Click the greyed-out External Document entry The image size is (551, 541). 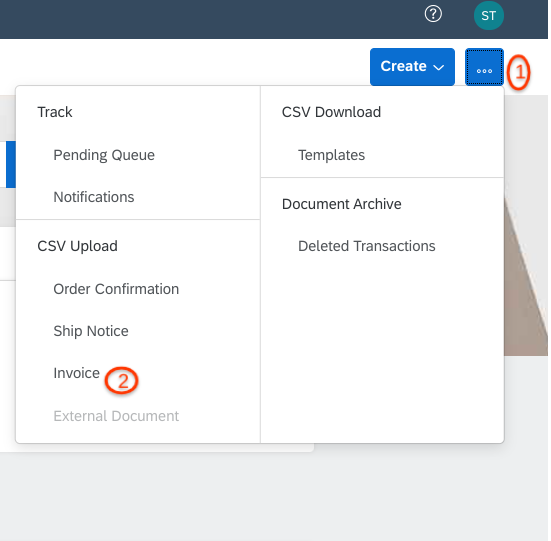click(x=116, y=416)
